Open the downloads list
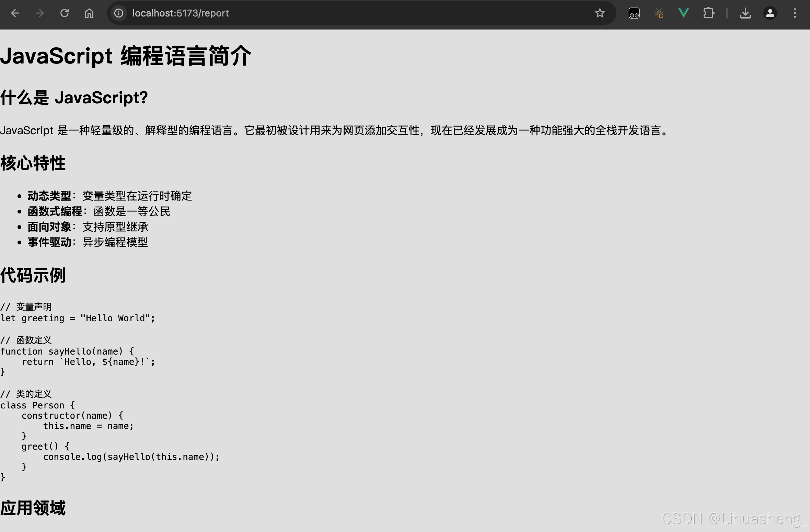Viewport: 810px width, 532px height. coord(745,13)
